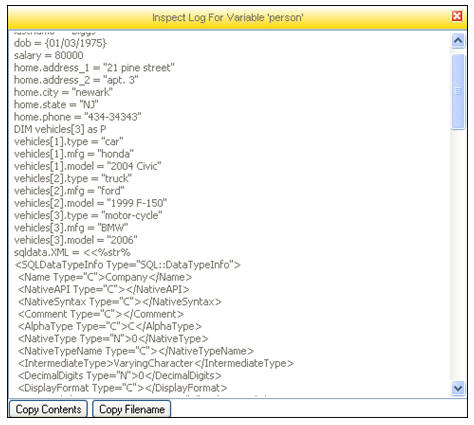
Task: Click the sqldata.XML line
Action: pyautogui.click(x=72, y=252)
